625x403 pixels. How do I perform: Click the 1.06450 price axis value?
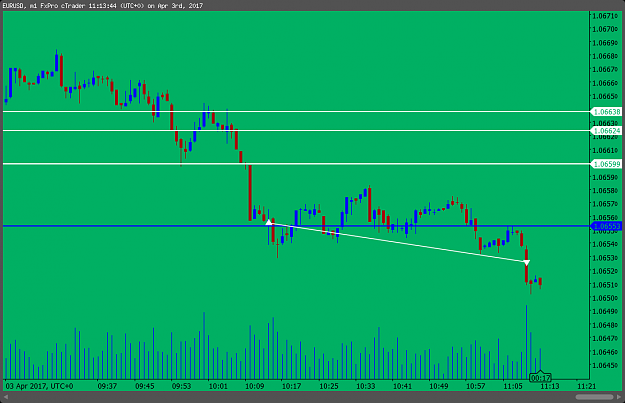[x=605, y=365]
